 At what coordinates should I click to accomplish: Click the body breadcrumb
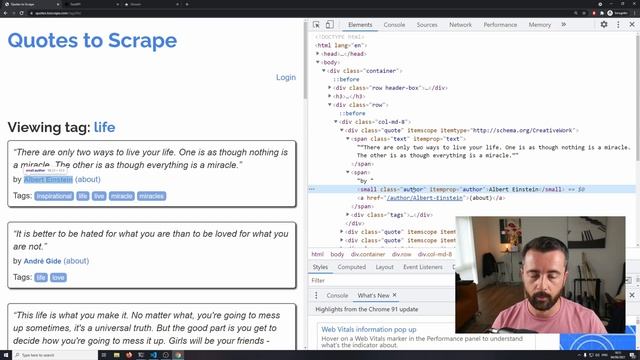click(x=337, y=254)
